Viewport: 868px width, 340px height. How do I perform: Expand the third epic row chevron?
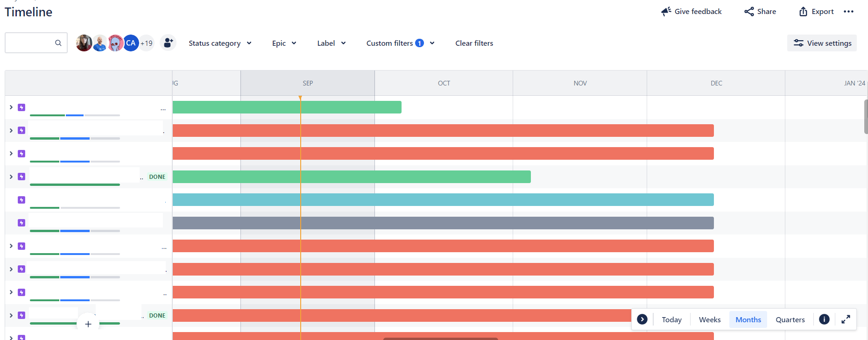point(11,154)
